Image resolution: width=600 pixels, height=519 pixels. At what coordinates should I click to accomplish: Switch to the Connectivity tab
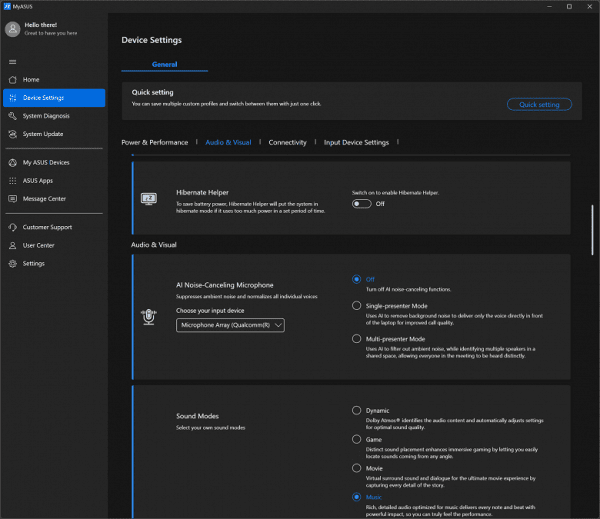[x=287, y=143]
